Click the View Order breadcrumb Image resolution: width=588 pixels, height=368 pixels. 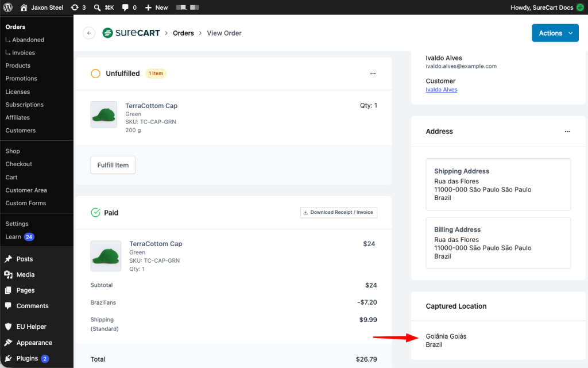click(x=225, y=33)
